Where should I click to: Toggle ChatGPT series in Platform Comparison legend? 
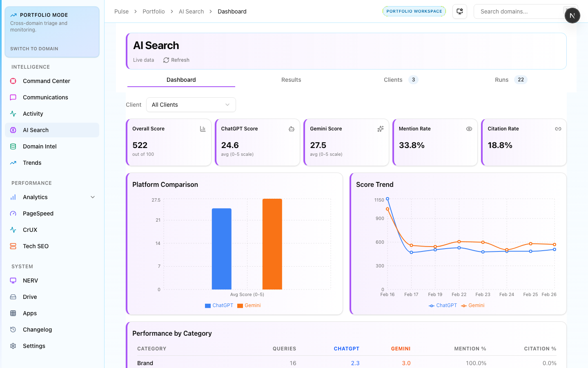pos(219,305)
